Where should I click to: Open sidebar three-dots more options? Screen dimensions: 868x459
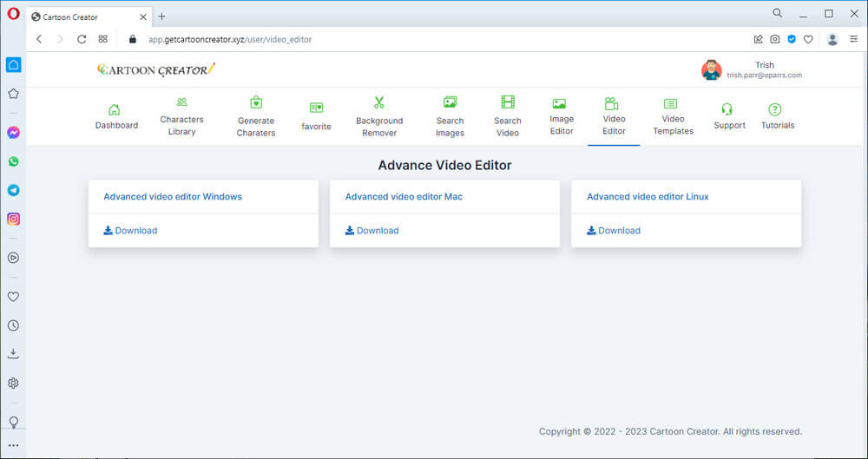14,446
